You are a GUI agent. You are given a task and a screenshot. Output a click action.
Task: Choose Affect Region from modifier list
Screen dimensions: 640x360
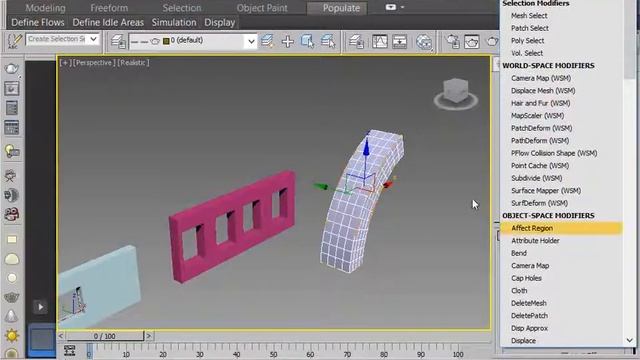(x=561, y=228)
